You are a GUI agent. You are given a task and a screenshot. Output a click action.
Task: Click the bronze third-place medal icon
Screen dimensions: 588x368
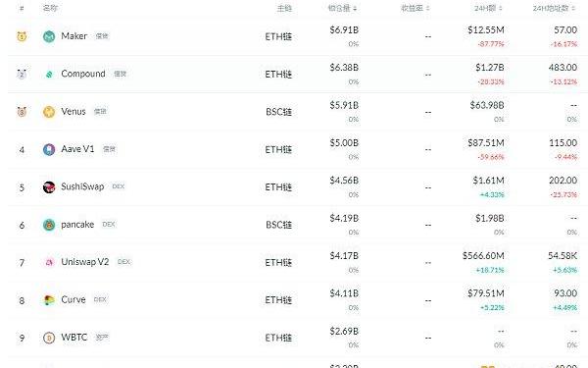(22, 112)
